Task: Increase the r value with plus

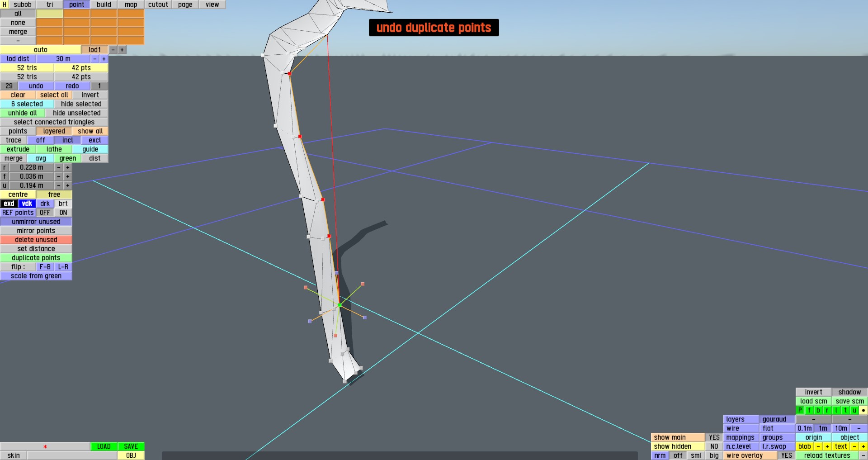Action: [68, 167]
